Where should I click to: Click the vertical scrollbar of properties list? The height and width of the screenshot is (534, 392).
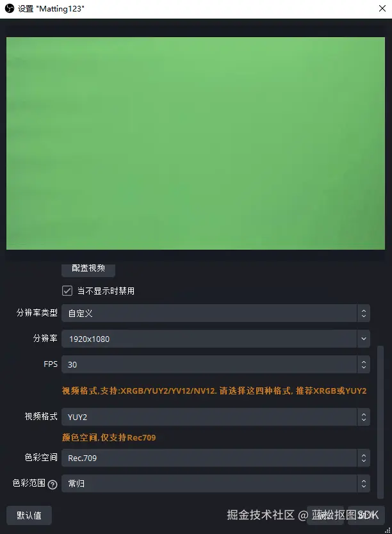pyautogui.click(x=380, y=423)
